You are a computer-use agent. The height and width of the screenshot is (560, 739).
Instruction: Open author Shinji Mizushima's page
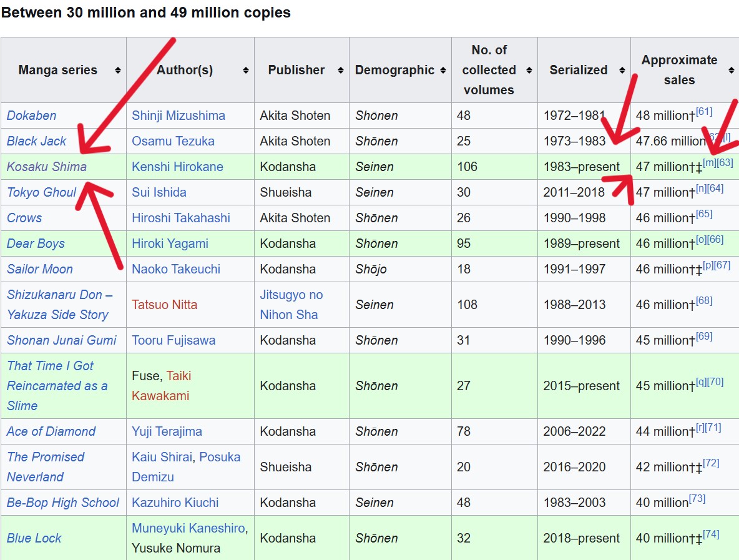[x=178, y=115]
